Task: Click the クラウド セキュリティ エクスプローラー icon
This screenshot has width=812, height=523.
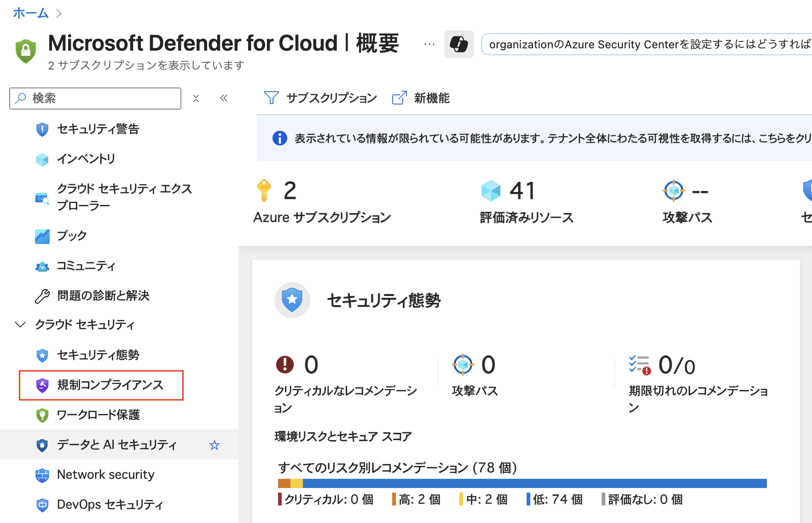Action: tap(42, 198)
